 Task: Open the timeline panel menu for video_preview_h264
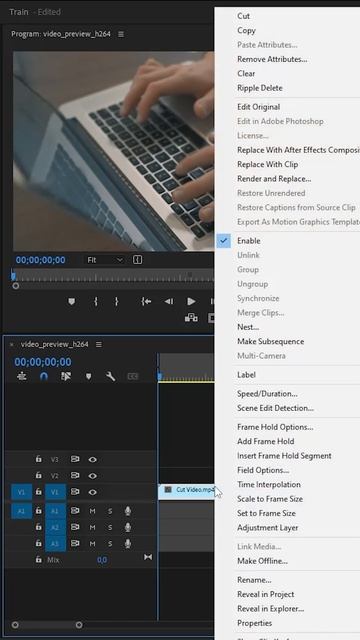[x=99, y=344]
